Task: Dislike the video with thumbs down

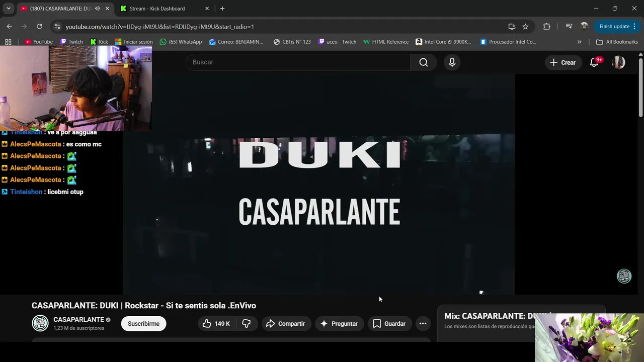Action: [x=247, y=324]
